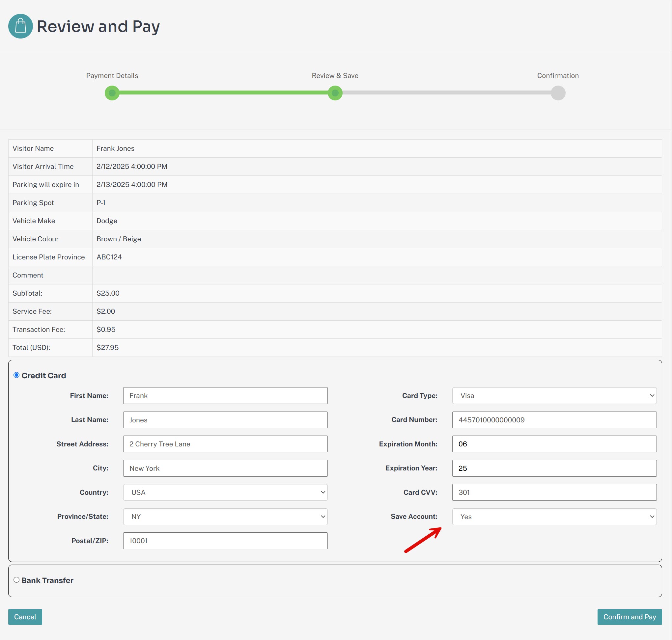This screenshot has height=640, width=672.
Task: Click the Cancel button
Action: pyautogui.click(x=25, y=616)
